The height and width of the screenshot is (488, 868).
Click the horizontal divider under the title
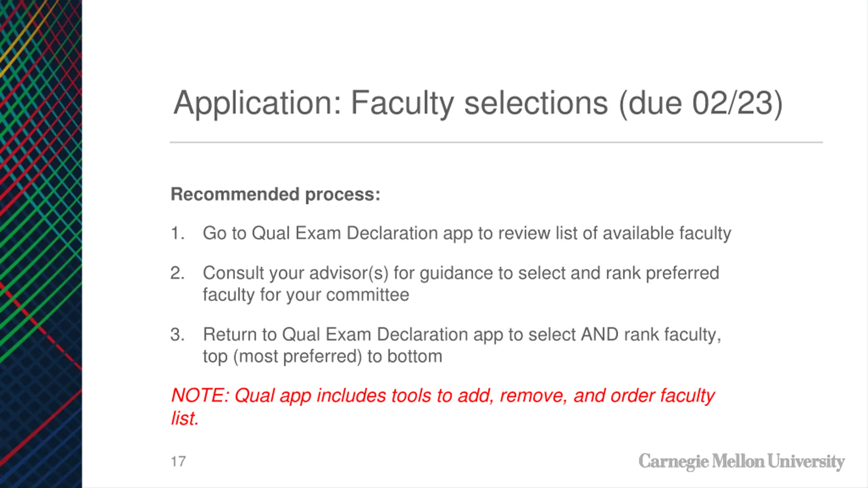tap(496, 142)
